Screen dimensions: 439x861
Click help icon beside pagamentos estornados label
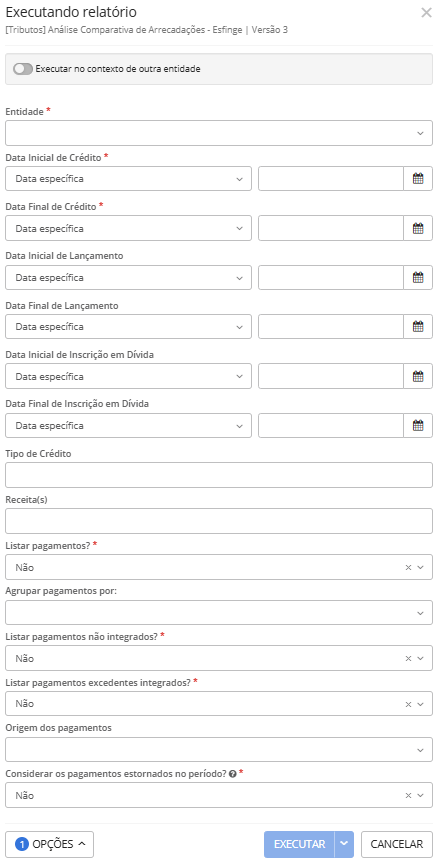coord(233,774)
